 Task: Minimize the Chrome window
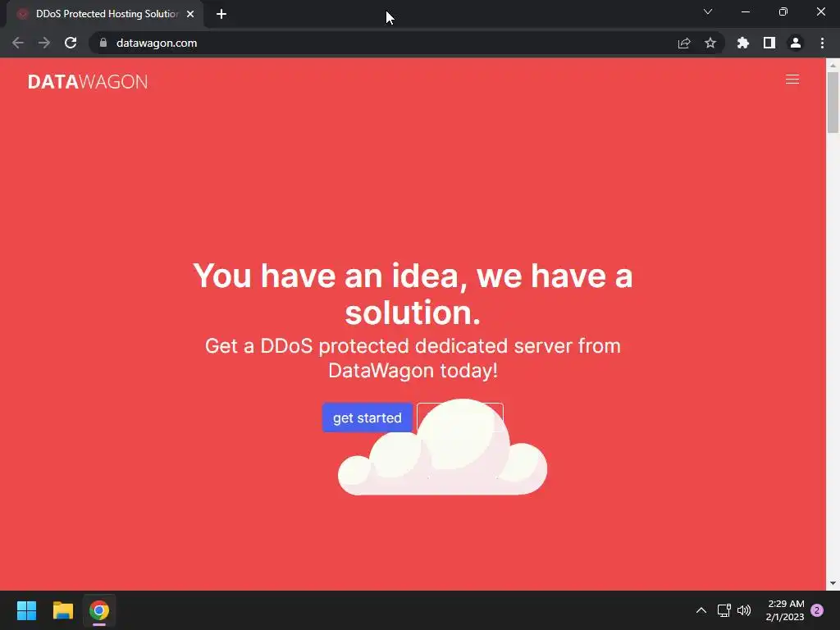tap(745, 11)
